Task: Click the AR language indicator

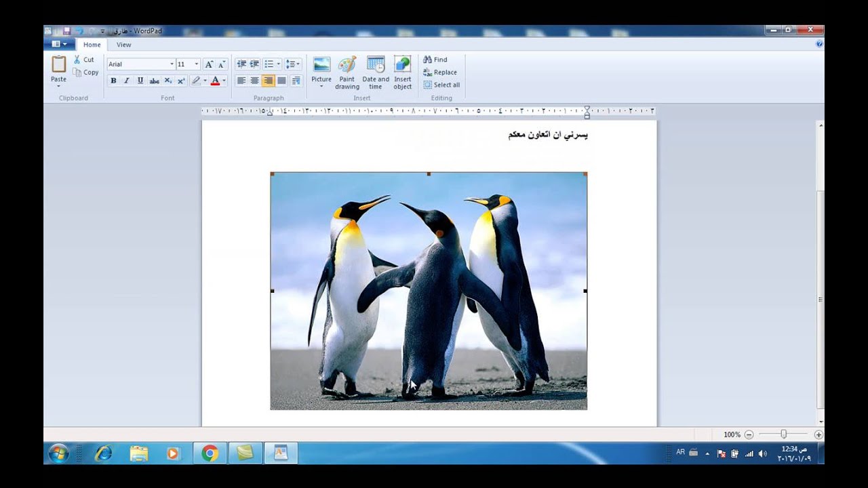Action: (x=681, y=452)
